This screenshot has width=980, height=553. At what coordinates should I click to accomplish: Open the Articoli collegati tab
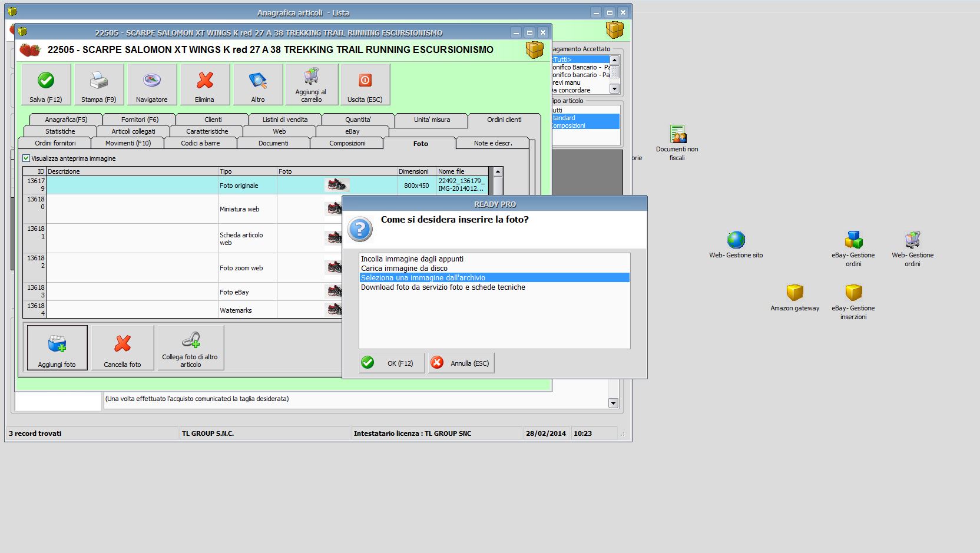133,131
